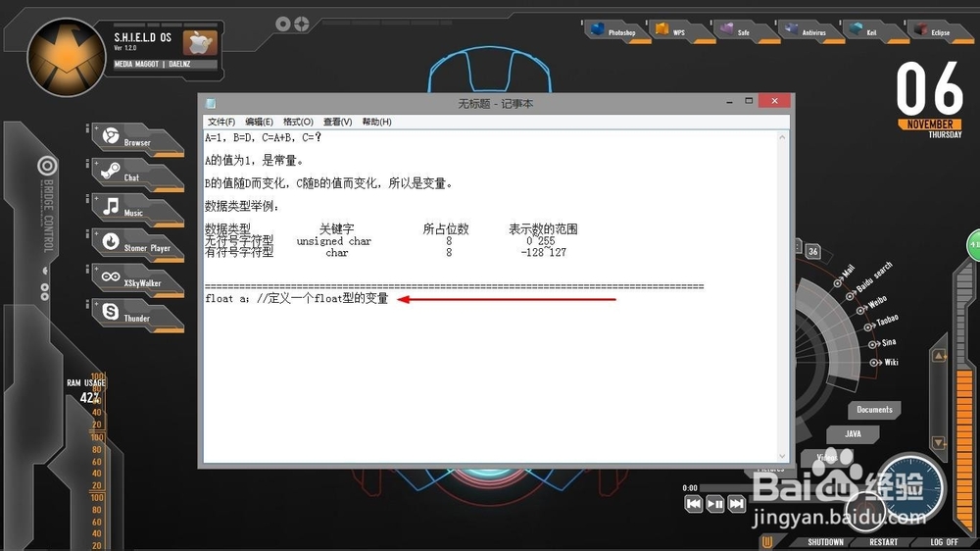Open the JAVA folder button
Image resolution: width=980 pixels, height=551 pixels.
pos(853,433)
